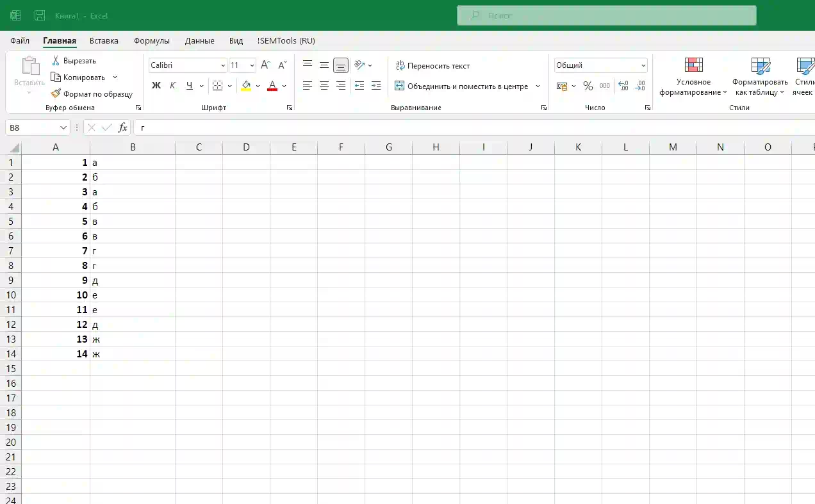Toggle underline Ч formatting
The width and height of the screenshot is (815, 504).
[x=189, y=86]
